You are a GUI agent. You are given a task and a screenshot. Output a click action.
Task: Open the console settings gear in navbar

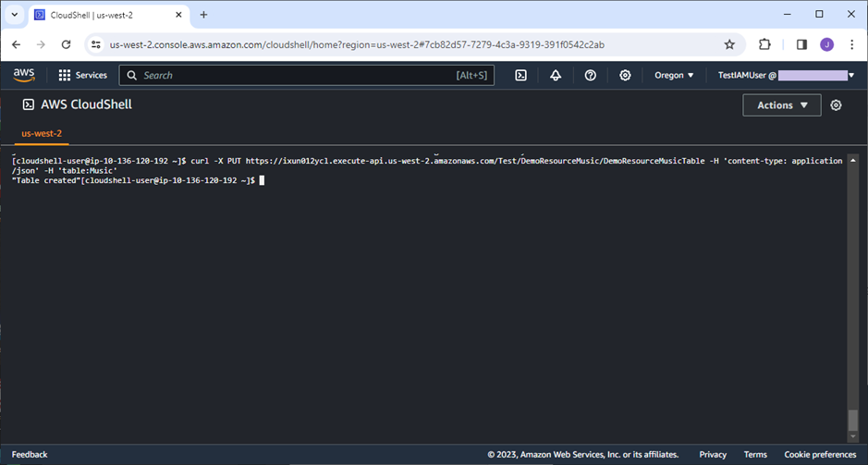point(625,75)
